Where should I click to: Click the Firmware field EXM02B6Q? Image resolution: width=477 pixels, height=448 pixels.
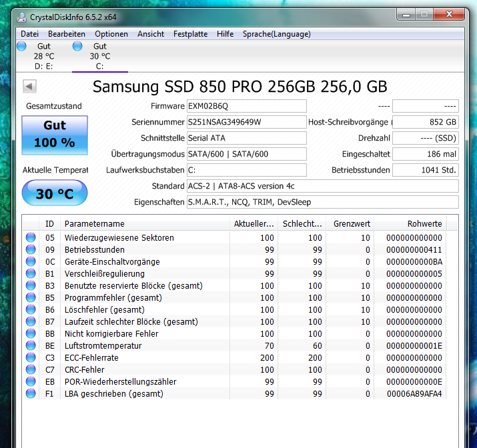pos(246,106)
